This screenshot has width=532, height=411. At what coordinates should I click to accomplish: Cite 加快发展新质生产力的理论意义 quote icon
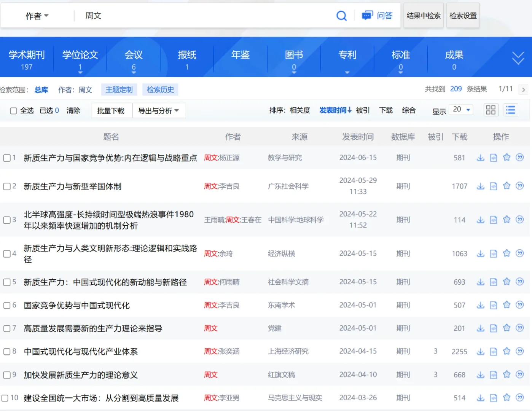(519, 374)
